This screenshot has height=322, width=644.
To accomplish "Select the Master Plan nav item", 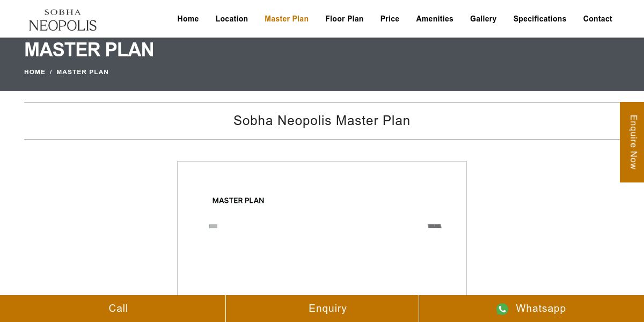I will 287,19.
